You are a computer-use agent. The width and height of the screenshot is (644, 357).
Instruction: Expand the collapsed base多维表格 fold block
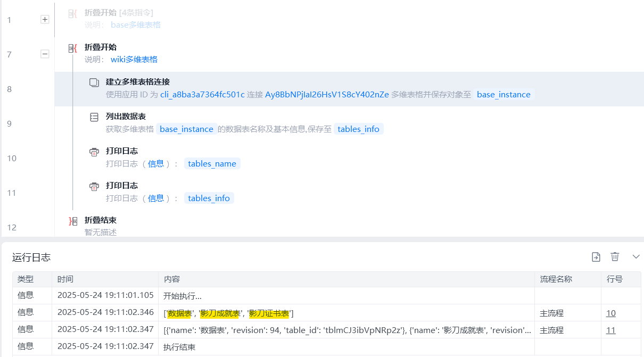click(x=45, y=19)
